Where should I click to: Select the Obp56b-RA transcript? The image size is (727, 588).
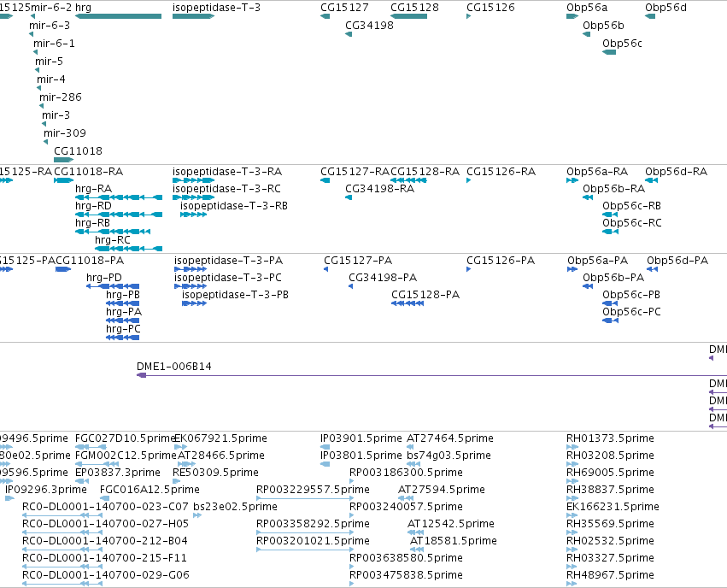pyautogui.click(x=588, y=197)
